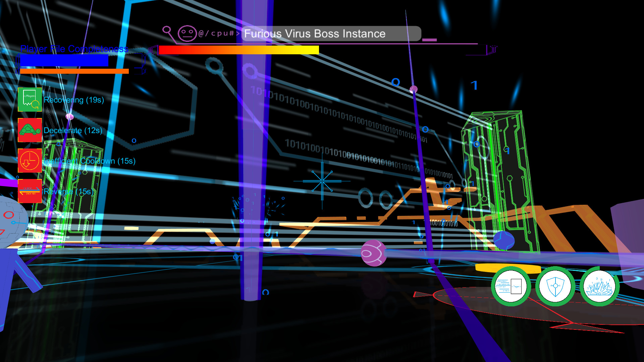Open the @/cpu#> command prompt
This screenshot has height=362, width=644.
coord(220,34)
